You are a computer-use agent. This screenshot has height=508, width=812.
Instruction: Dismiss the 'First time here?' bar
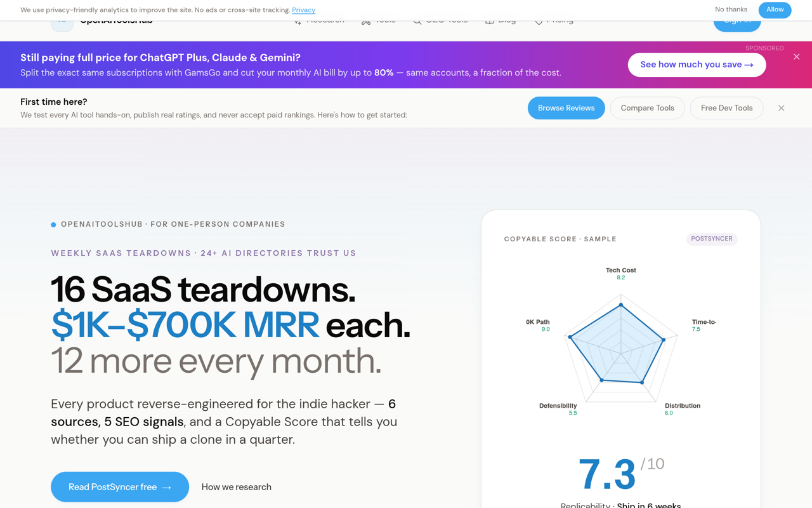click(x=782, y=108)
